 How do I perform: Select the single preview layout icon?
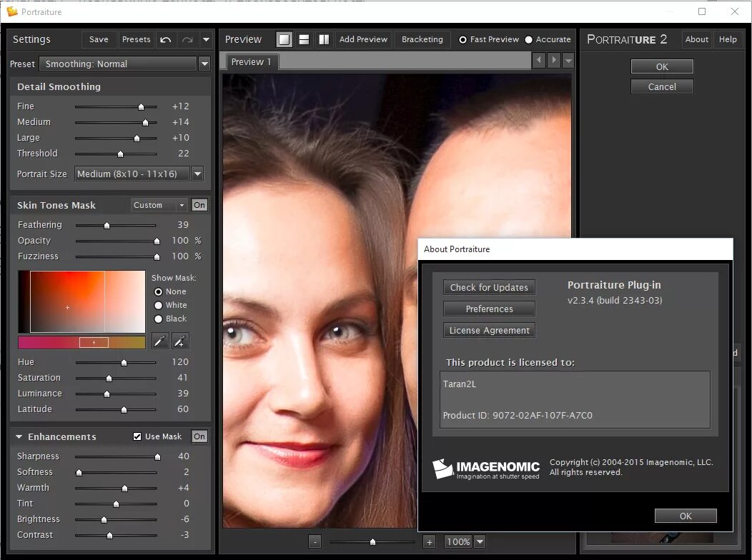(x=284, y=39)
